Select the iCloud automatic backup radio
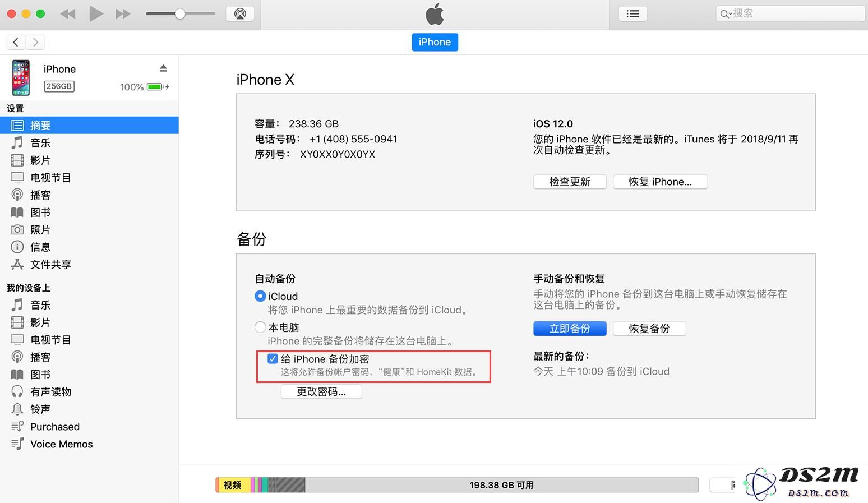This screenshot has width=868, height=503. (x=260, y=296)
